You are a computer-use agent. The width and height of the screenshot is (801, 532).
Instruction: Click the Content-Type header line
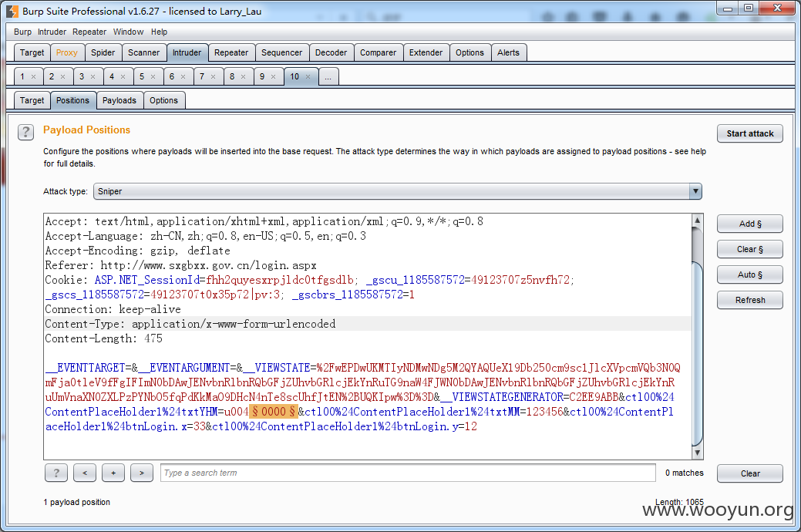click(190, 324)
